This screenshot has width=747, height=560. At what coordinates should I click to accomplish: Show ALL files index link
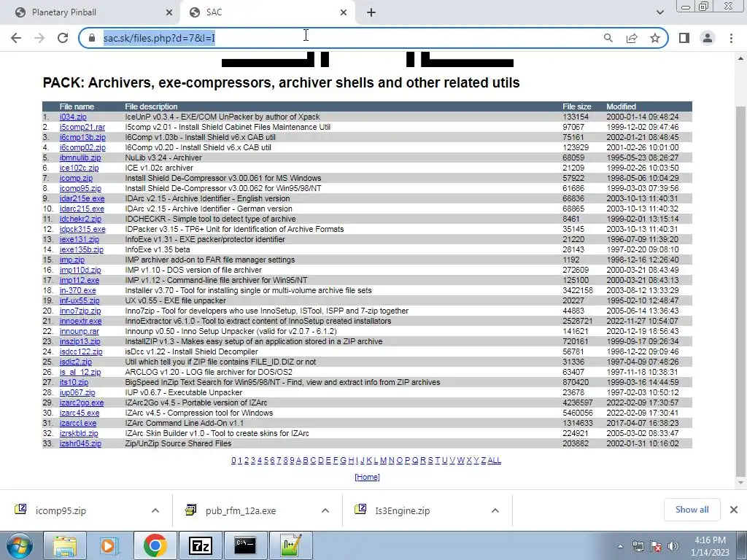(494, 461)
